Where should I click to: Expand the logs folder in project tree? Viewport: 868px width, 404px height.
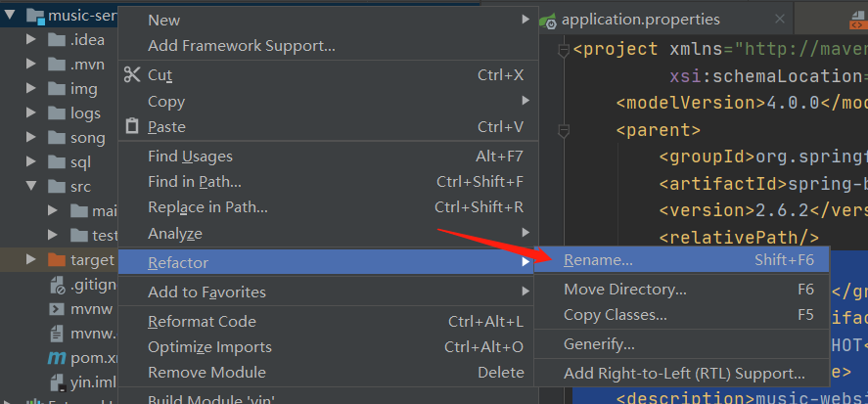pyautogui.click(x=31, y=113)
